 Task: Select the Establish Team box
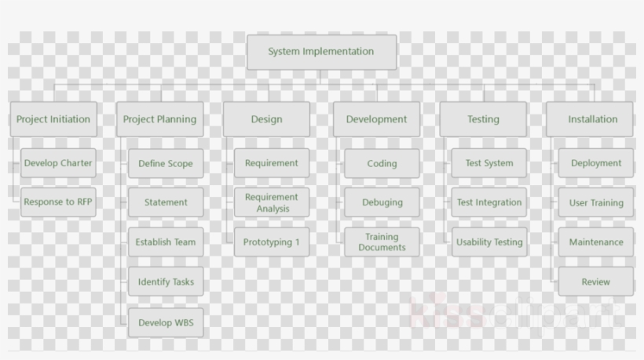pyautogui.click(x=166, y=242)
